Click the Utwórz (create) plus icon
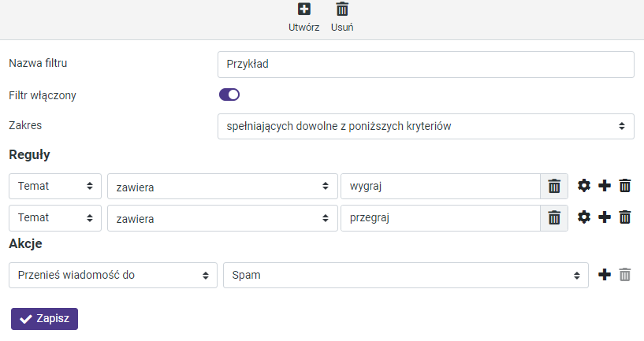 (303, 9)
